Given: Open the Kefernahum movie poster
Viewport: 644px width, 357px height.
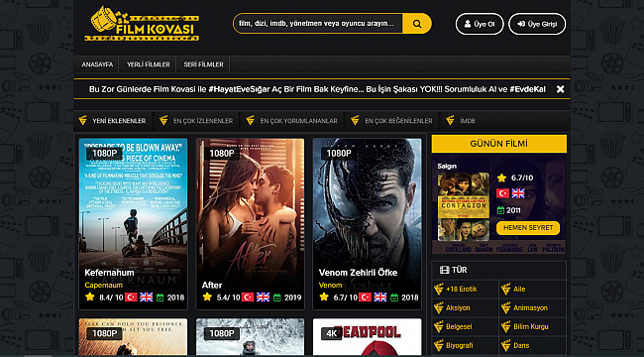Looking at the screenshot, I should (x=133, y=224).
